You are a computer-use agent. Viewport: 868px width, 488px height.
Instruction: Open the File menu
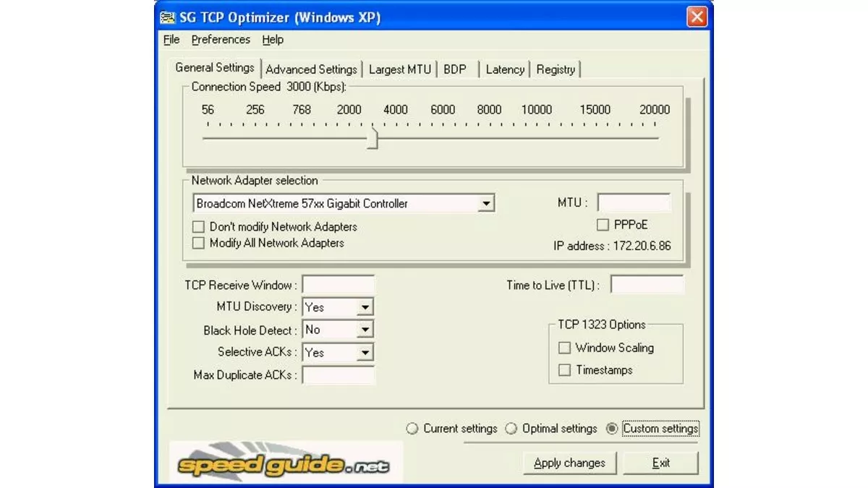pos(171,40)
